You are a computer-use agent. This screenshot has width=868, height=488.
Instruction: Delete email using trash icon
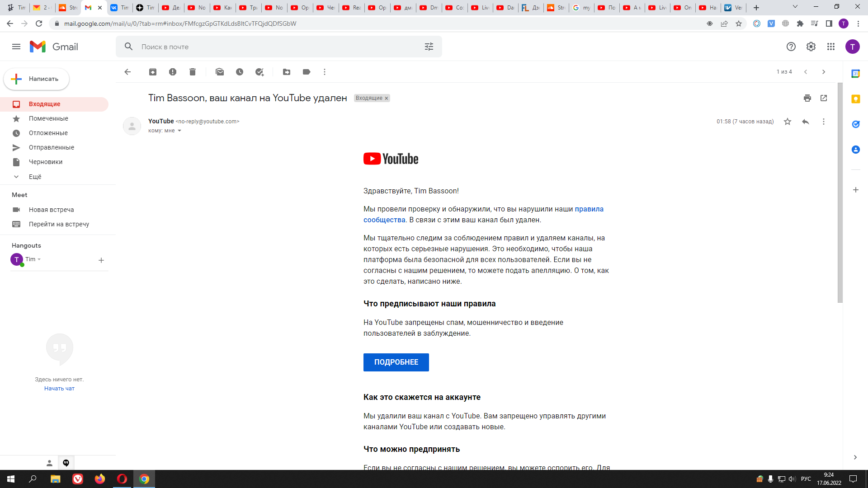193,72
